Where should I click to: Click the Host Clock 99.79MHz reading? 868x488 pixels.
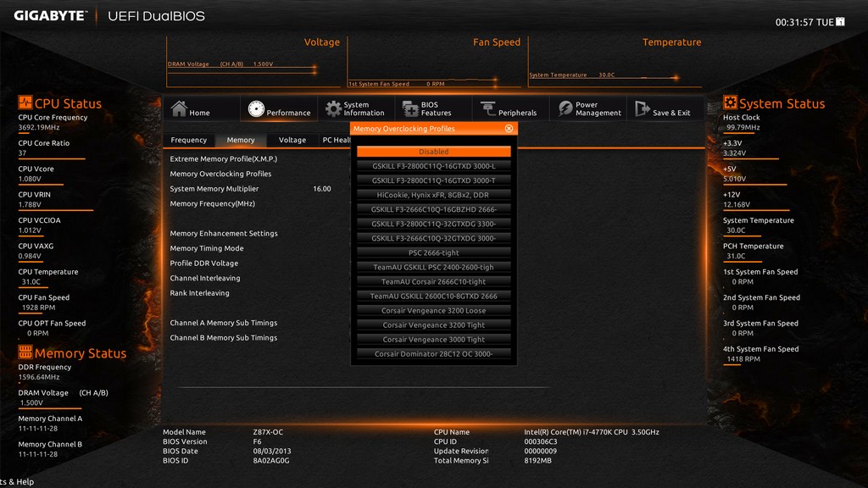743,127
